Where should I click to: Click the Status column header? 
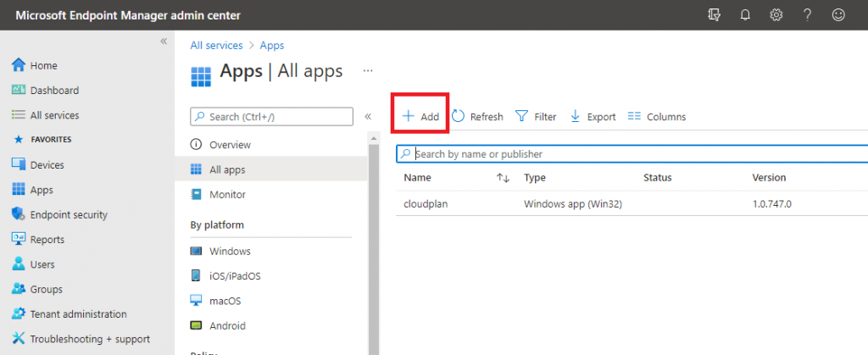(658, 178)
